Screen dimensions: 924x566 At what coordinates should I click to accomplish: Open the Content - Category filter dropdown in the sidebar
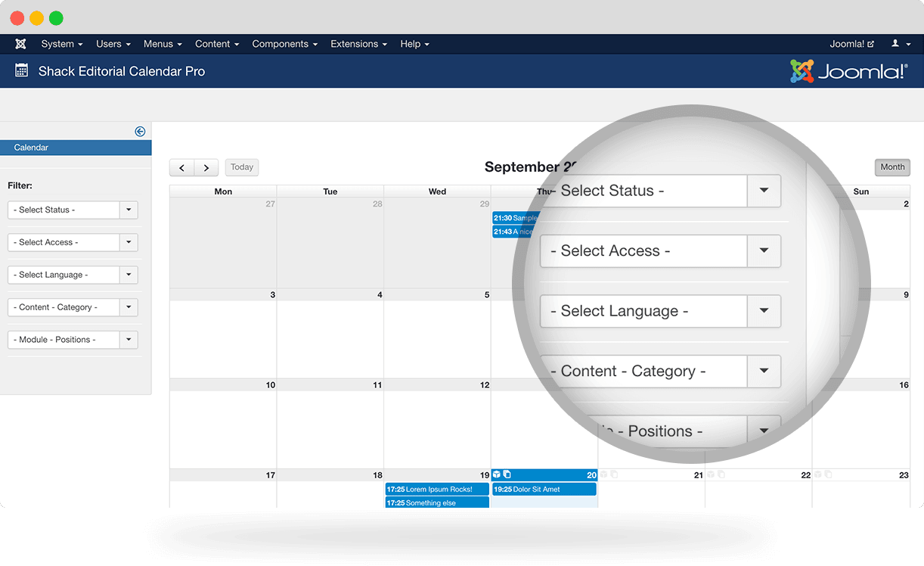[x=73, y=307]
